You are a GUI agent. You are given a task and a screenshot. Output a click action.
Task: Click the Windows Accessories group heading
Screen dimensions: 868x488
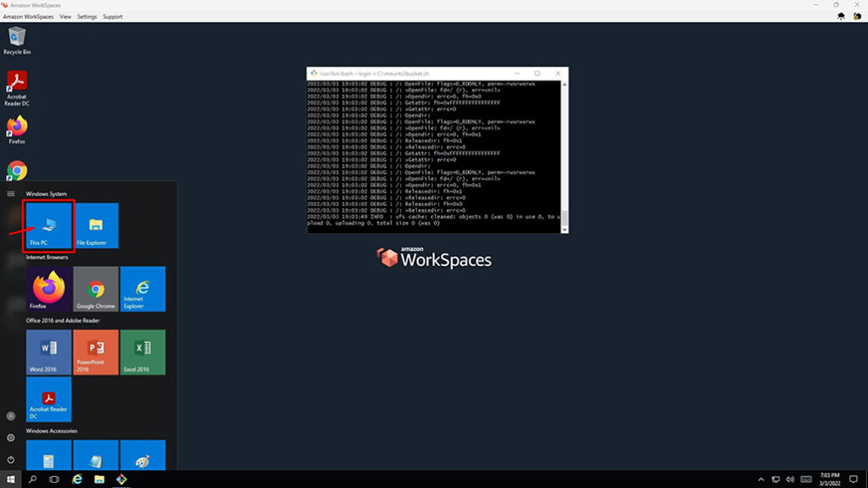pos(52,430)
